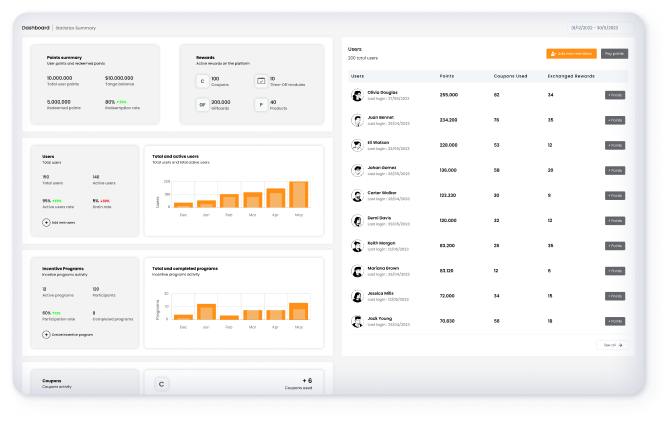Image resolution: width=672 pixels, height=423 pixels.
Task: Click the Jan bar in Total and completed programs chart
Action: (x=207, y=311)
